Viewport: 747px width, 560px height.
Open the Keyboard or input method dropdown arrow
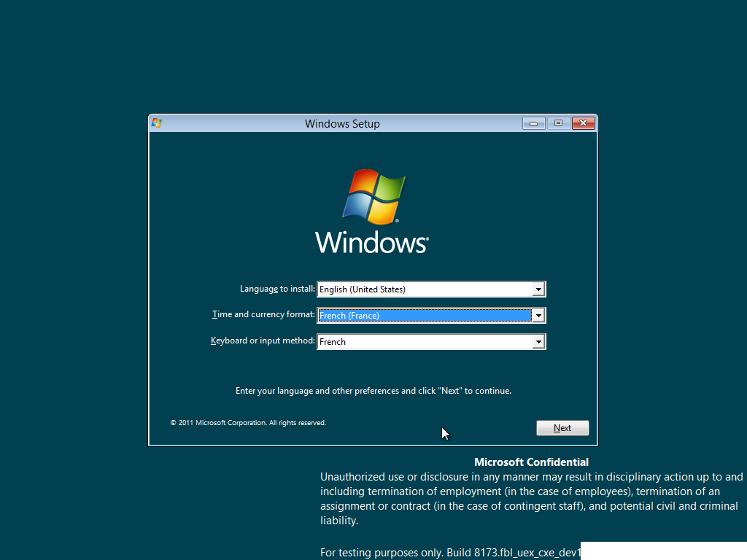(x=538, y=341)
